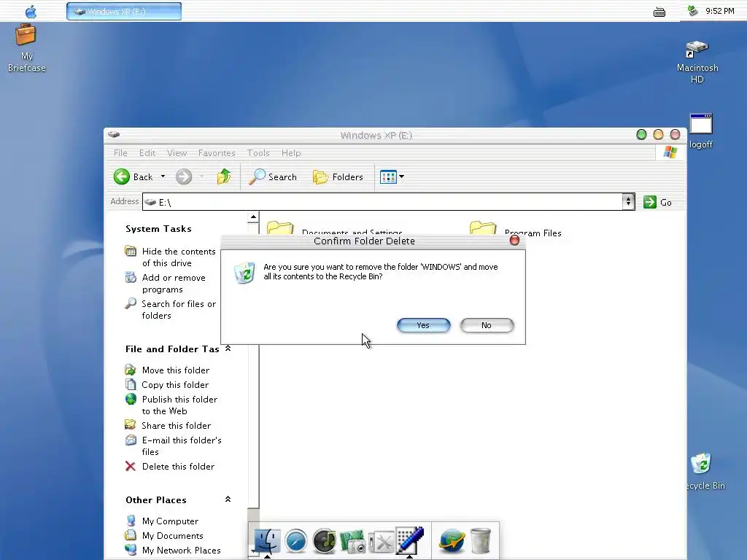Image resolution: width=747 pixels, height=560 pixels.
Task: Open the Tools menu
Action: [x=258, y=153]
